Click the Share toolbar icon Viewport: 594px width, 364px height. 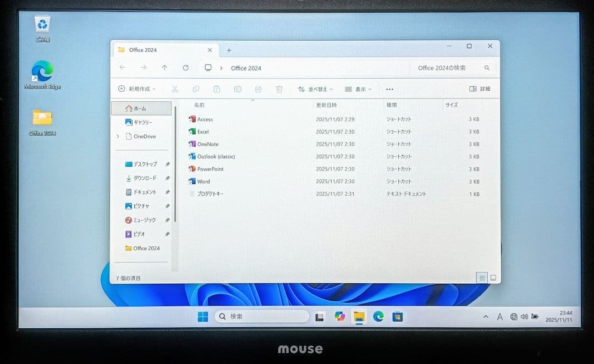pos(258,89)
